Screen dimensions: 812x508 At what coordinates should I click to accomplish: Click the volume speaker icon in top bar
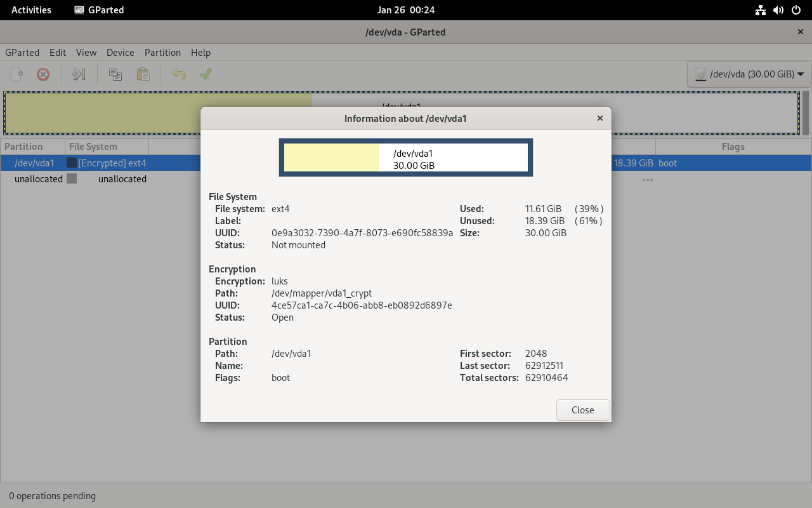click(x=778, y=10)
